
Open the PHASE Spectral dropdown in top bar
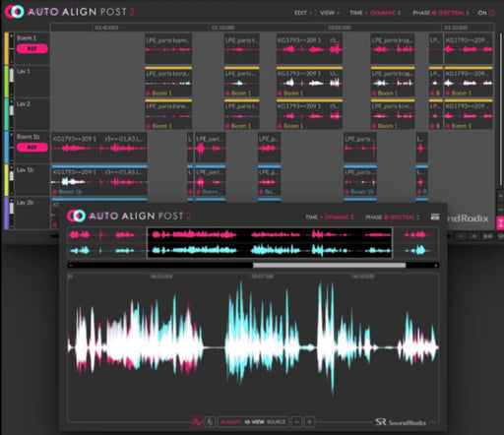(x=441, y=13)
